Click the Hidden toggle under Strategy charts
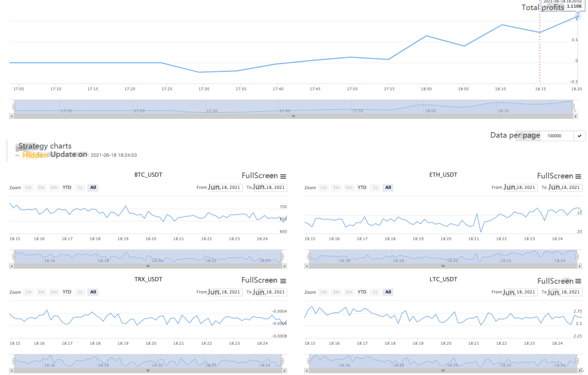This screenshot has width=588, height=375. (x=35, y=155)
